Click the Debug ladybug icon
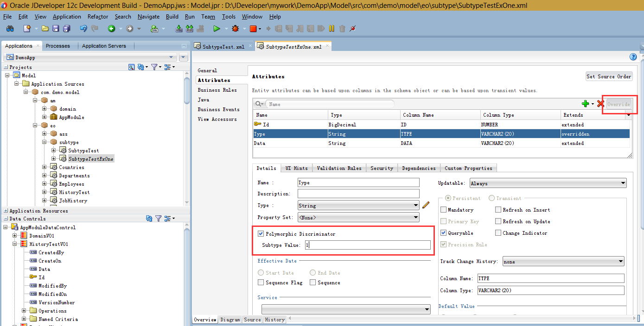Viewport: 644px width, 326px height. pos(235,29)
